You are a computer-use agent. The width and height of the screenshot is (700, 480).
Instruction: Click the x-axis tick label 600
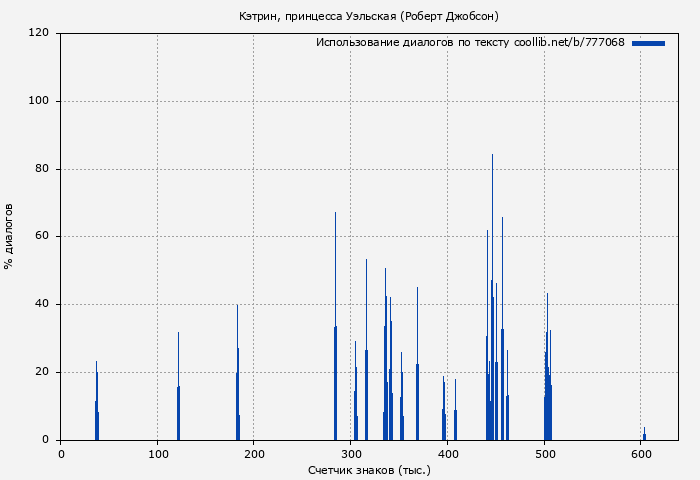(641, 454)
